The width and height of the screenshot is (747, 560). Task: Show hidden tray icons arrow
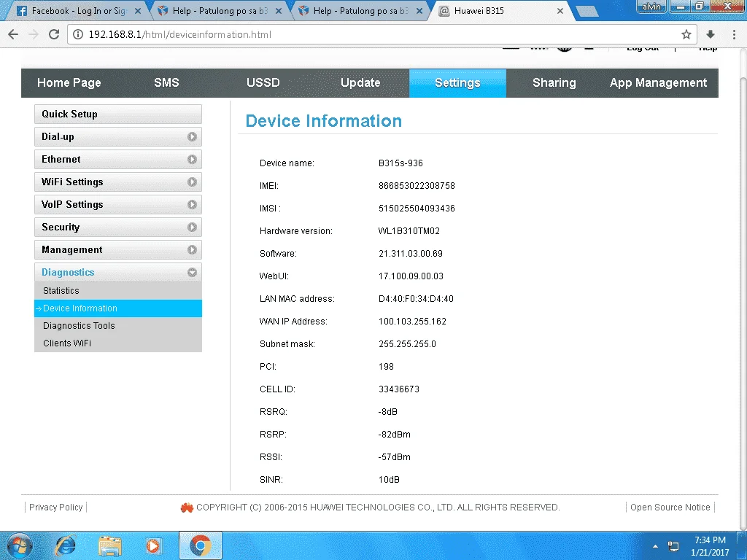656,546
